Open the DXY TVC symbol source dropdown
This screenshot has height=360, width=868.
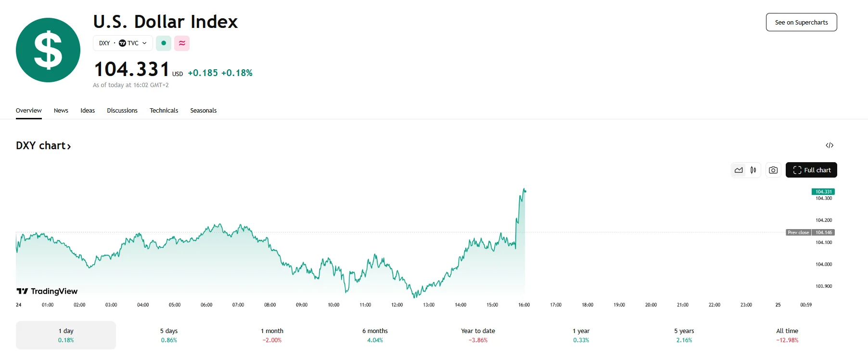[123, 43]
